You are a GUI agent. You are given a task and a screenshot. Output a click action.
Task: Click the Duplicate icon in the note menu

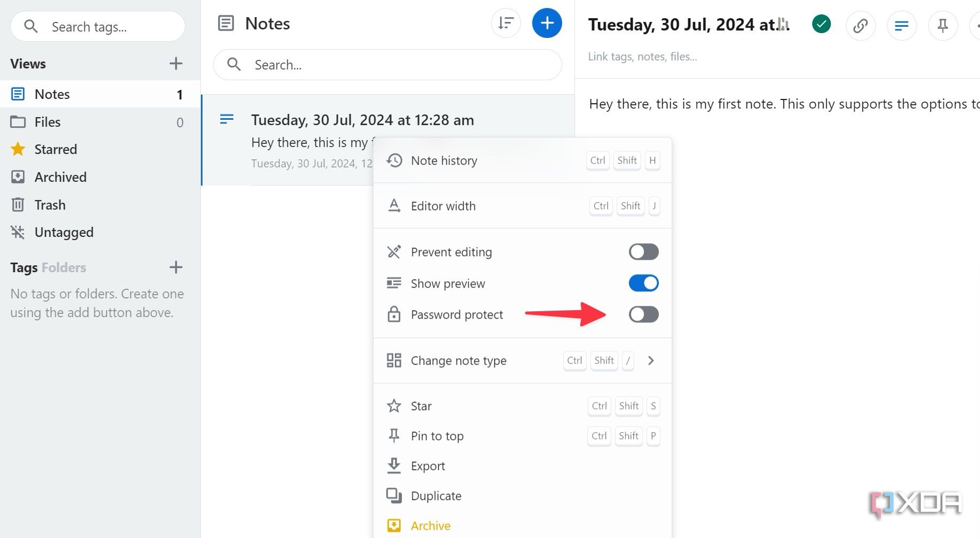[394, 496]
